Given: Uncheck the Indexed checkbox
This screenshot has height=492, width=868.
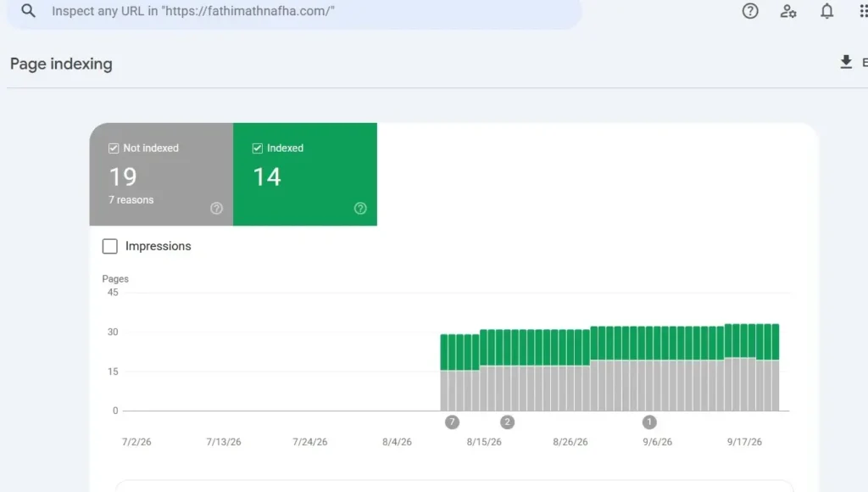Looking at the screenshot, I should (258, 148).
